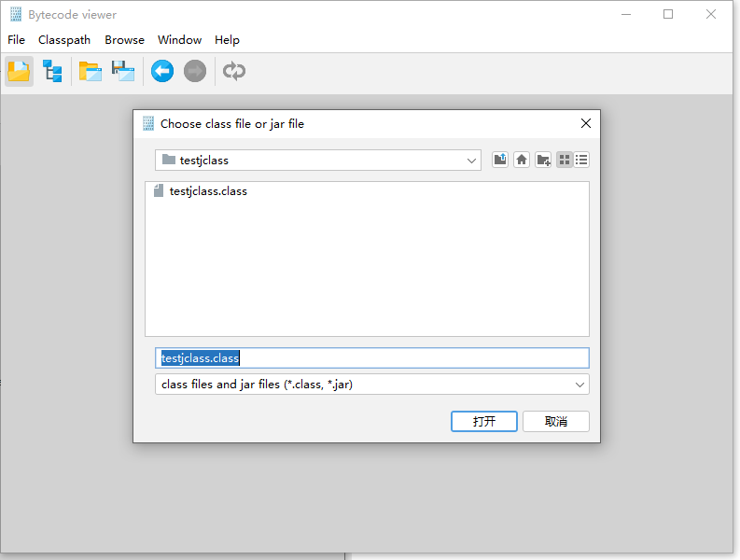The image size is (740, 560).
Task: Click the Open file toolbar icon
Action: (x=19, y=71)
